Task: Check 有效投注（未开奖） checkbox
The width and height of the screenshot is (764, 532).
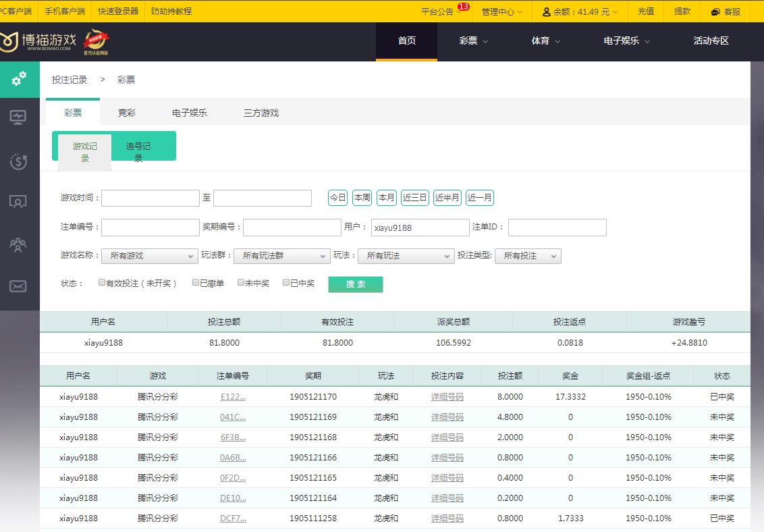Action: (x=101, y=282)
